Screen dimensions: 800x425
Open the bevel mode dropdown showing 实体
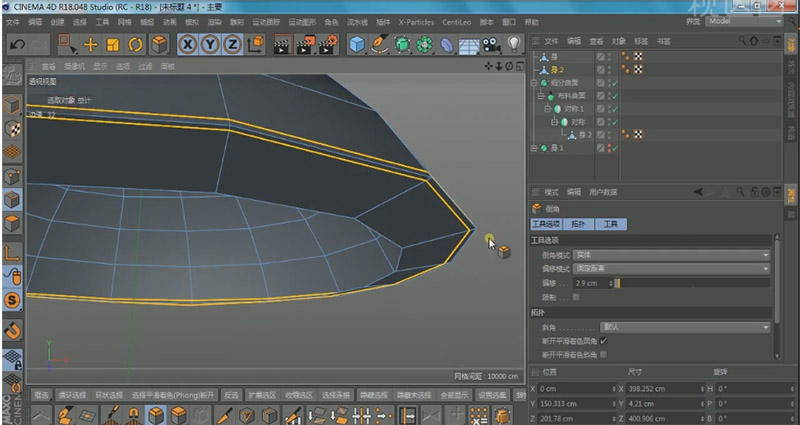coord(672,255)
